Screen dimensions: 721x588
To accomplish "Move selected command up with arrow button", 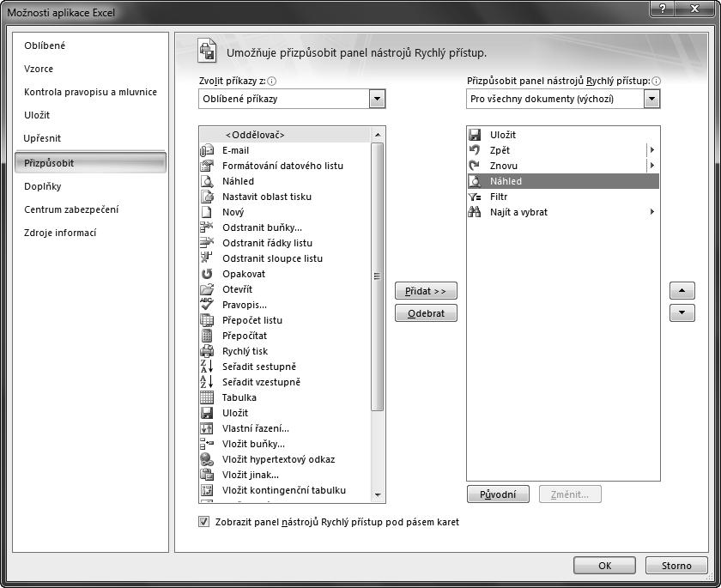I will pyautogui.click(x=682, y=290).
